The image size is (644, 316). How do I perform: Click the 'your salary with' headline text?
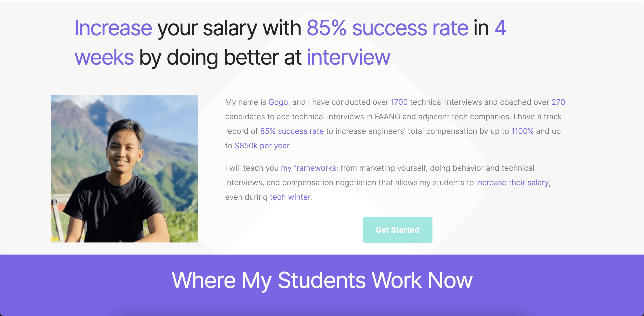(229, 28)
